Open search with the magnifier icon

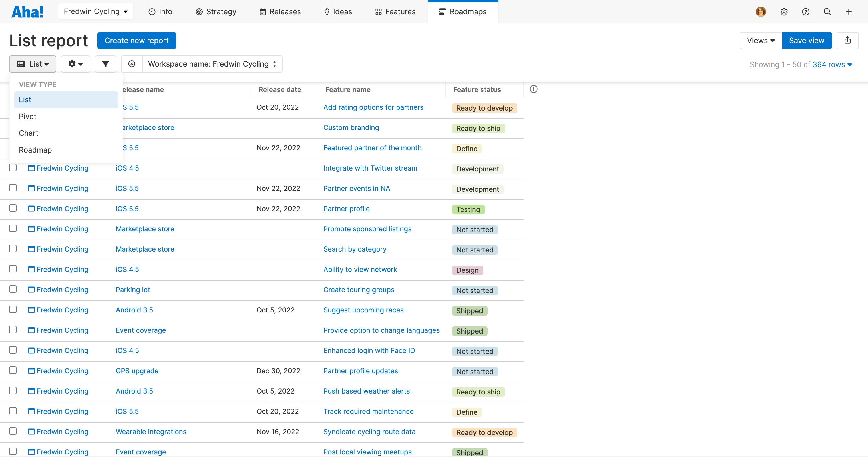coord(827,12)
